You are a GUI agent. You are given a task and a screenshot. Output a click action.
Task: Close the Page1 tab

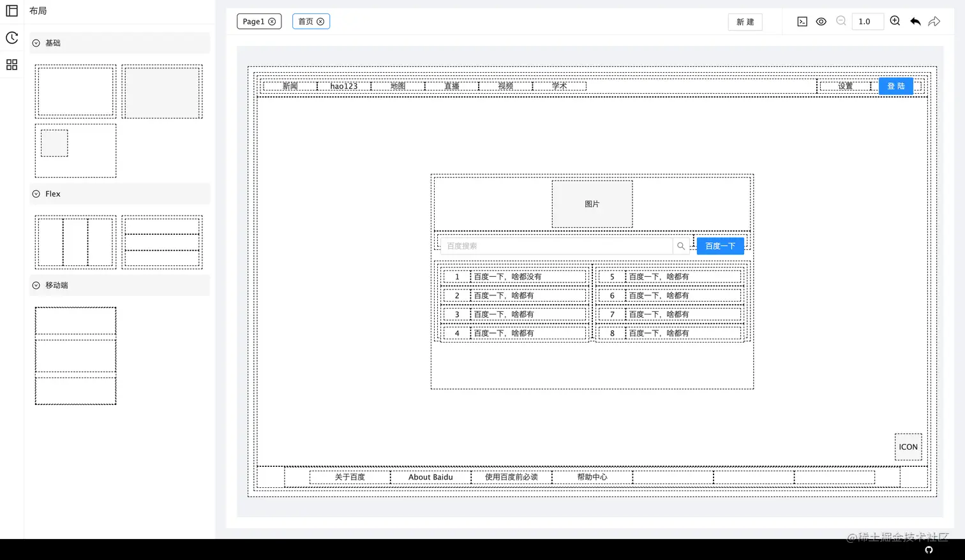click(272, 22)
